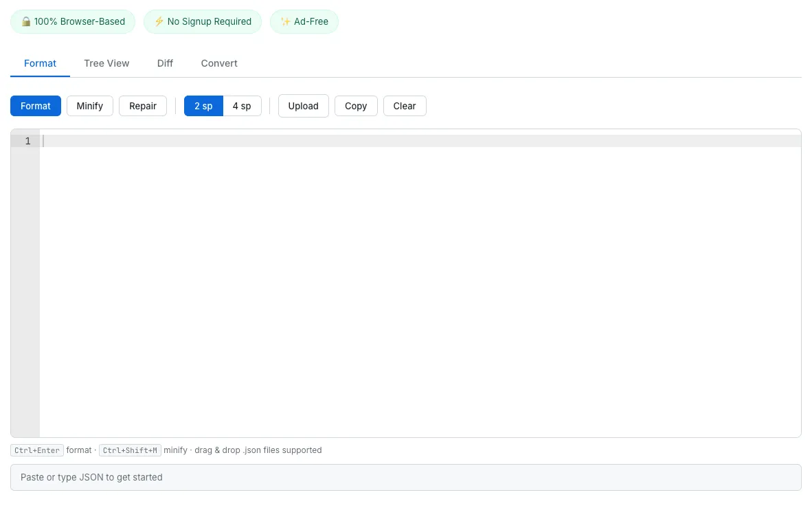Image resolution: width=812 pixels, height=508 pixels.
Task: Select the Format tab
Action: pyautogui.click(x=39, y=63)
